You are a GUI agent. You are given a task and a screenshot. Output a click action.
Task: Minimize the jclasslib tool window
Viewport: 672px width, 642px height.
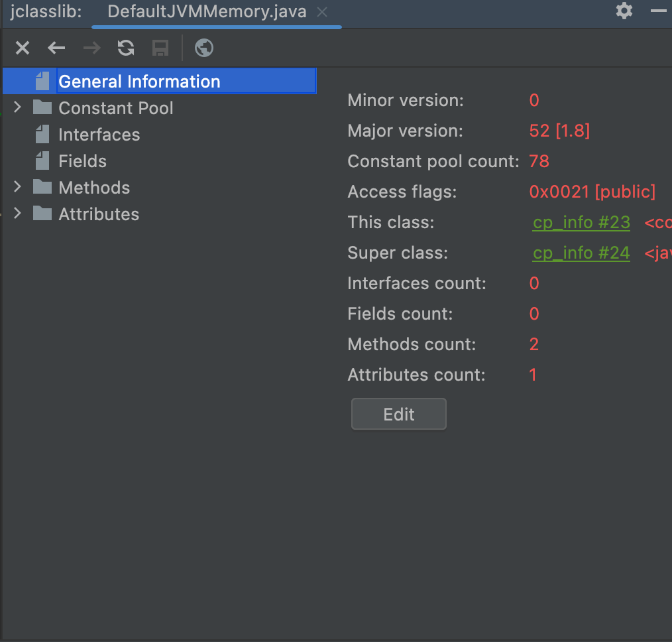point(659,11)
